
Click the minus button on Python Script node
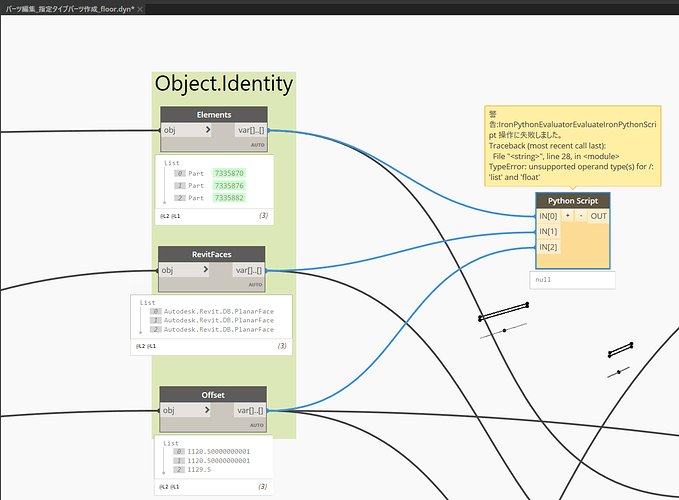(581, 215)
